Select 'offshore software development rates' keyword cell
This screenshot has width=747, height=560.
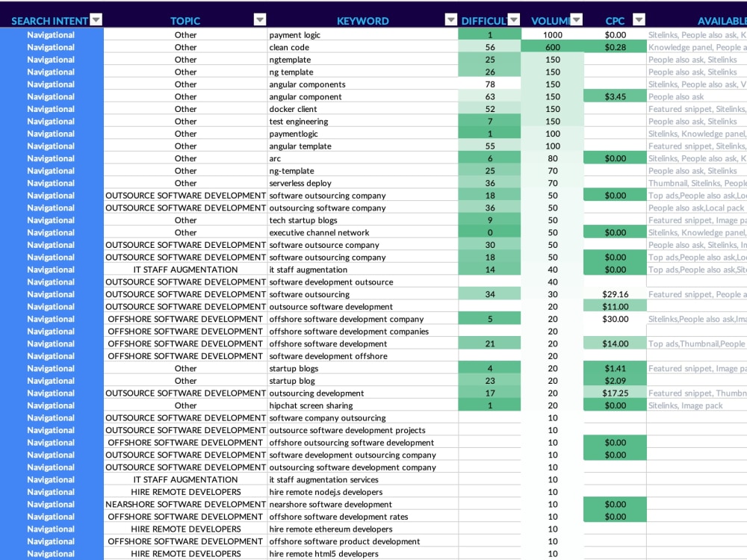point(362,517)
